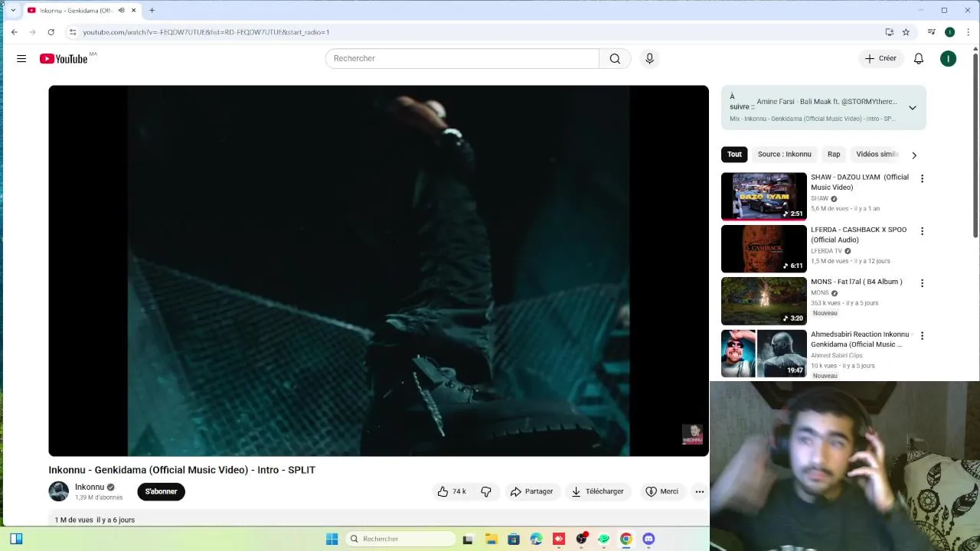Go back in browser history

coord(14,32)
